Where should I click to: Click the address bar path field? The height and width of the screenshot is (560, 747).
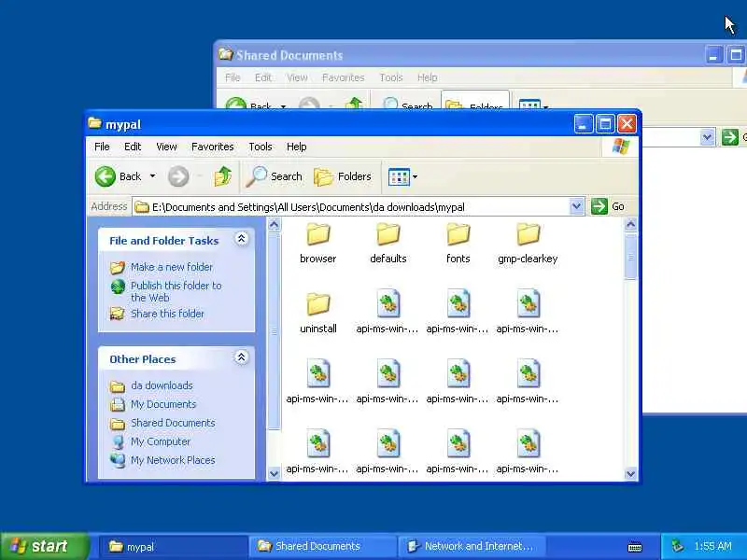click(351, 206)
